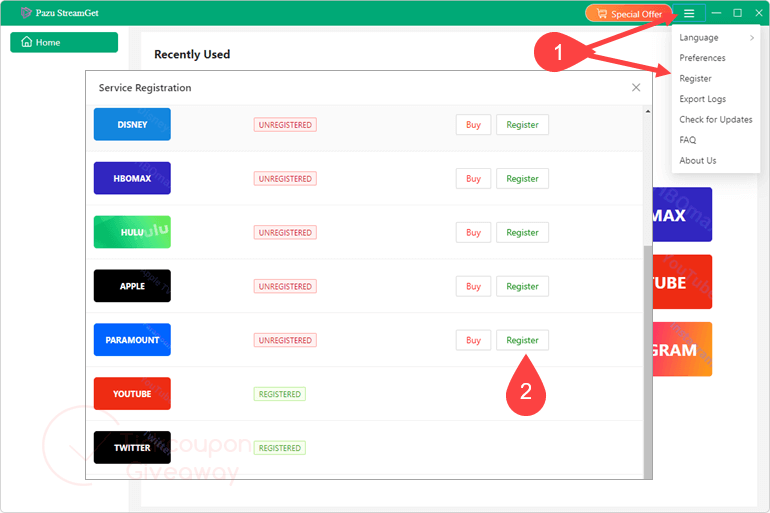Image resolution: width=770 pixels, height=513 pixels.
Task: Click the YOUTUBE service tile
Action: tap(132, 393)
